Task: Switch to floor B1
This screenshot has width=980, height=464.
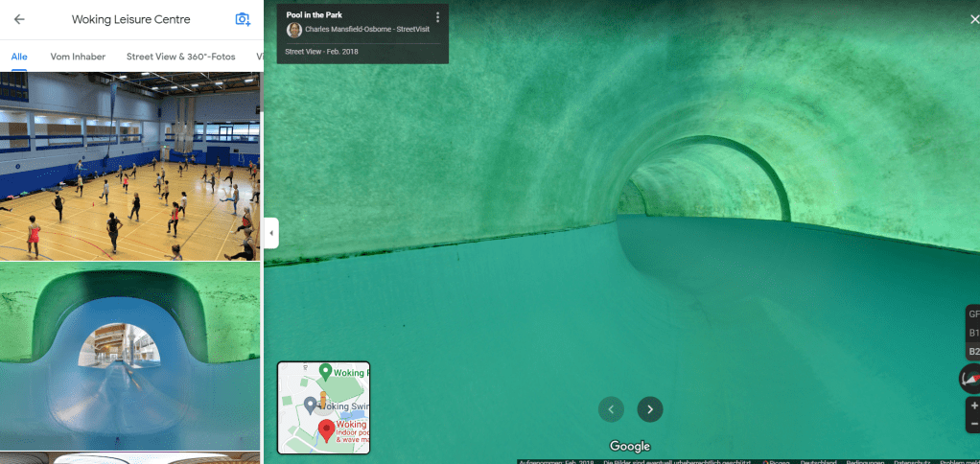Action: pyautogui.click(x=973, y=333)
